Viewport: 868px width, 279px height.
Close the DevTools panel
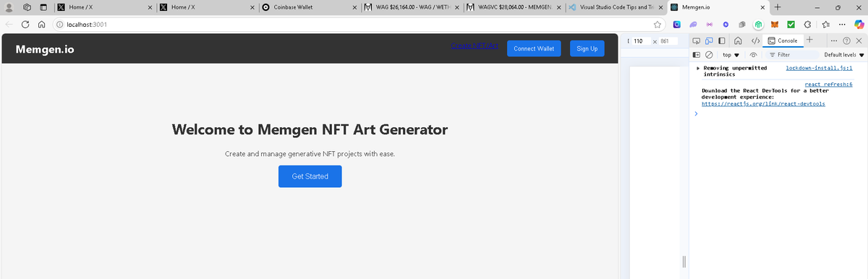coord(859,40)
